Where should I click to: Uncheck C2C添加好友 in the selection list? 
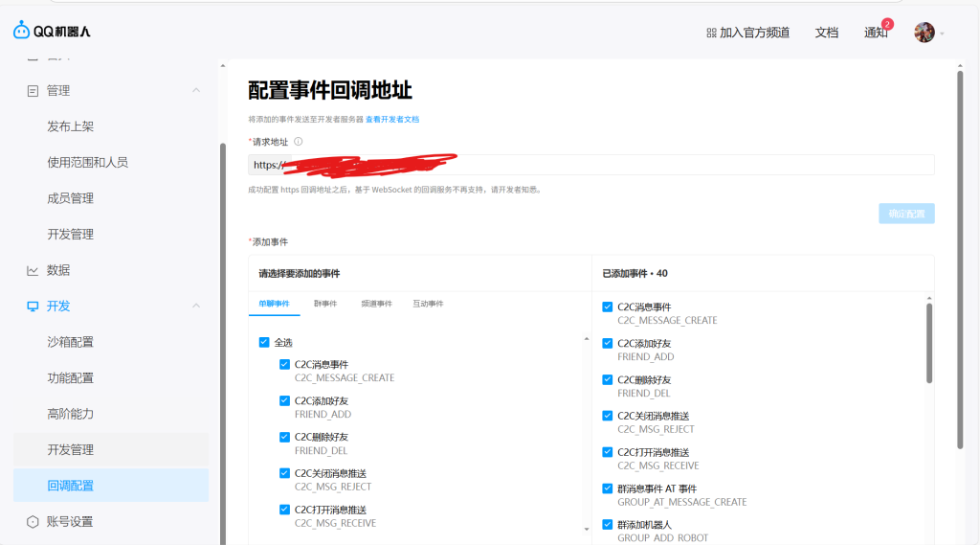[x=284, y=400]
